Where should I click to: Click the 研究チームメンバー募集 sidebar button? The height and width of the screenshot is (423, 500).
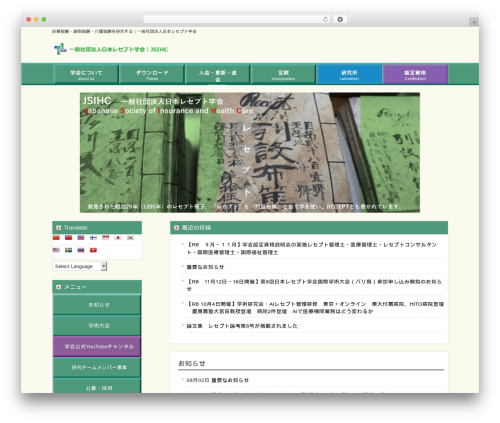97,367
